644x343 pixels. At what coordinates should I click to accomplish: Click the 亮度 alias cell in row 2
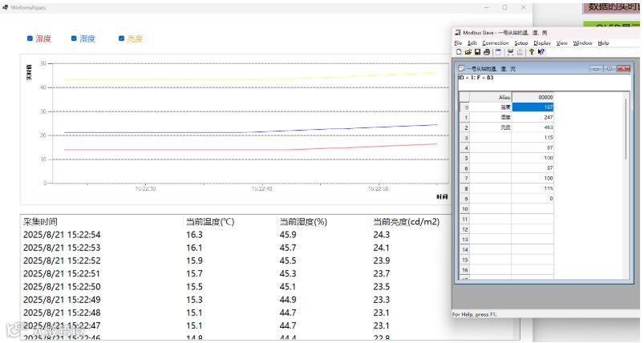tap(490, 127)
